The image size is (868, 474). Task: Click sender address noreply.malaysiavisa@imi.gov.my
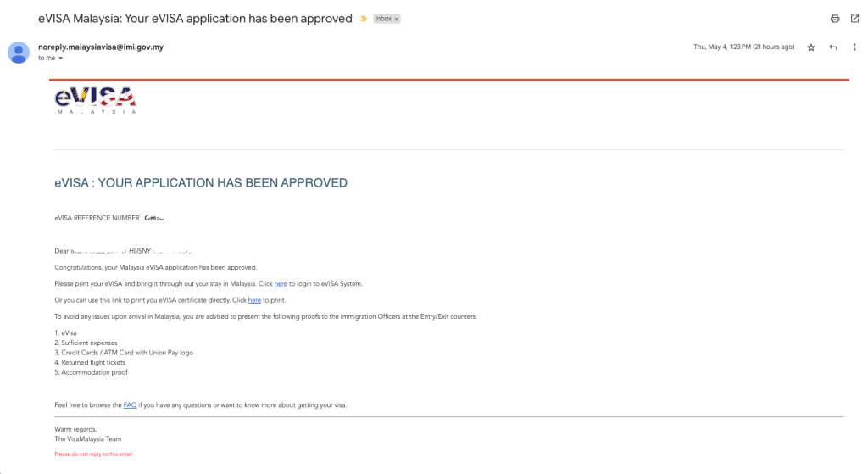click(101, 47)
